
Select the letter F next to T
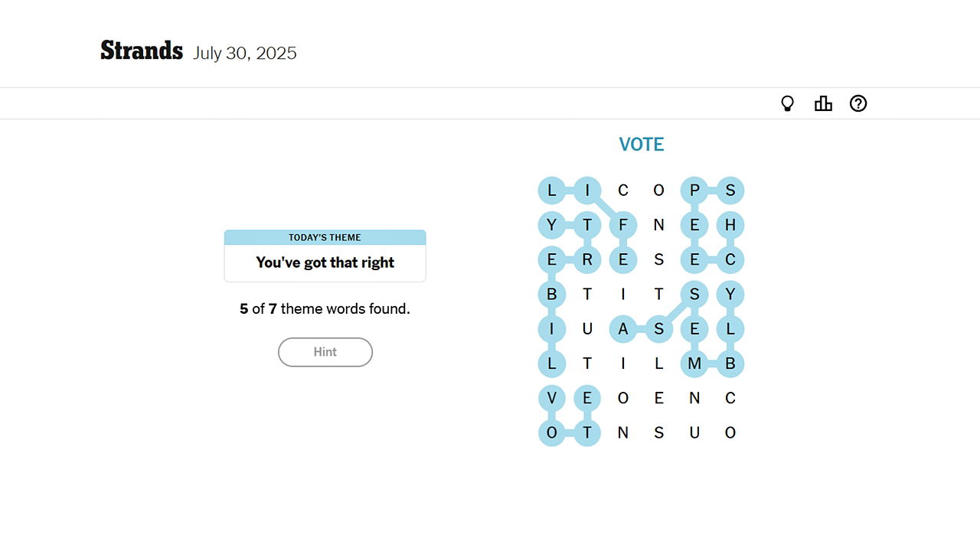tap(623, 225)
